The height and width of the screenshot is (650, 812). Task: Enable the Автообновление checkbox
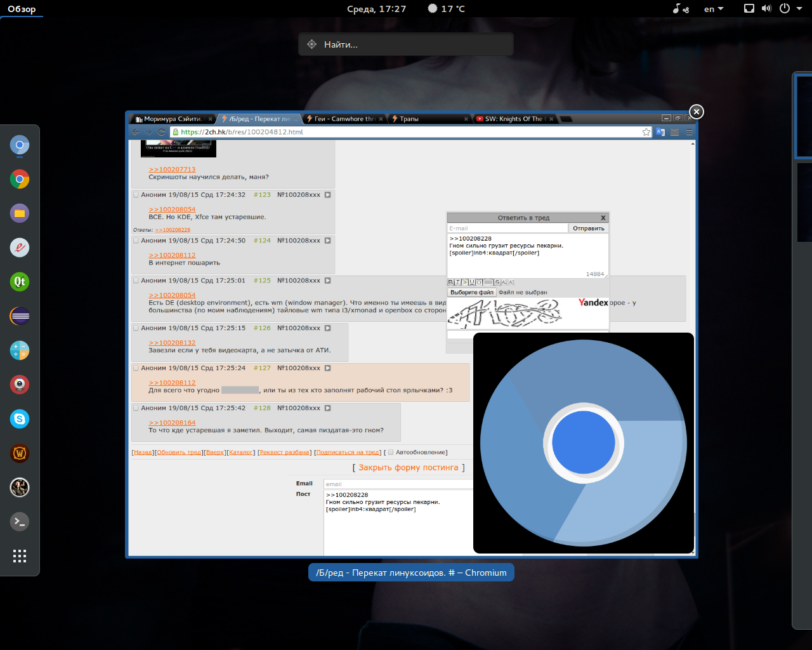391,453
